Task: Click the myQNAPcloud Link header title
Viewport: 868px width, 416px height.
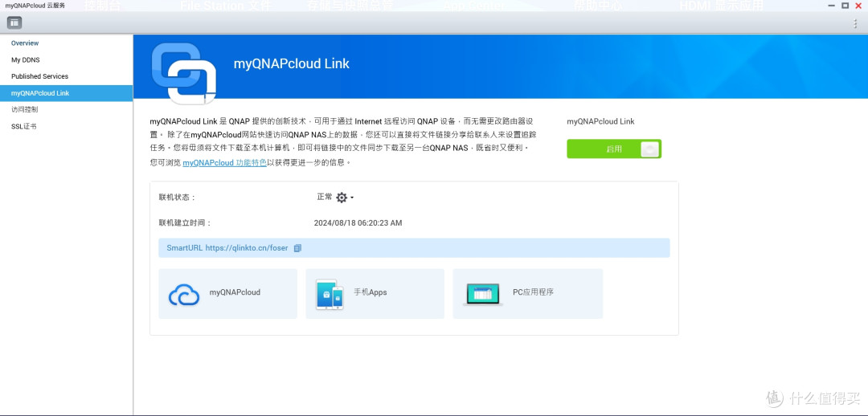Action: (291, 63)
